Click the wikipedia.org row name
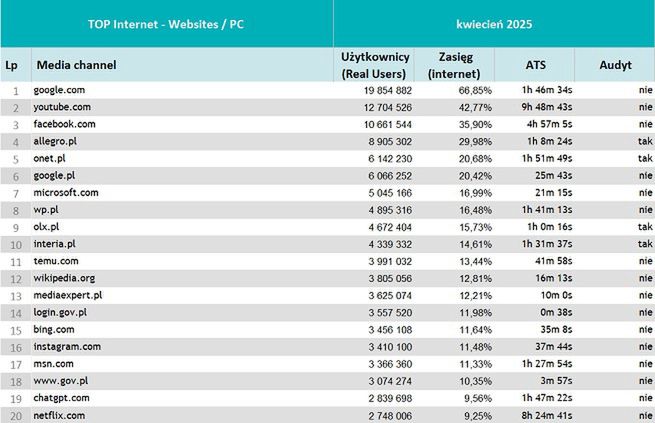 pos(67,278)
